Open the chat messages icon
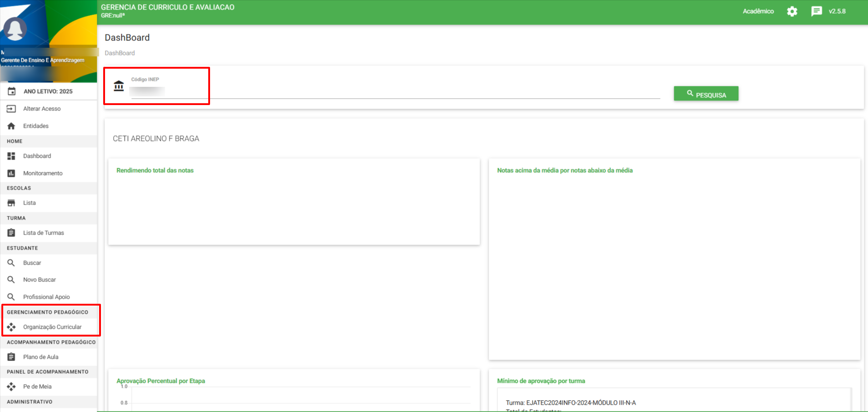The width and height of the screenshot is (868, 412). (816, 11)
